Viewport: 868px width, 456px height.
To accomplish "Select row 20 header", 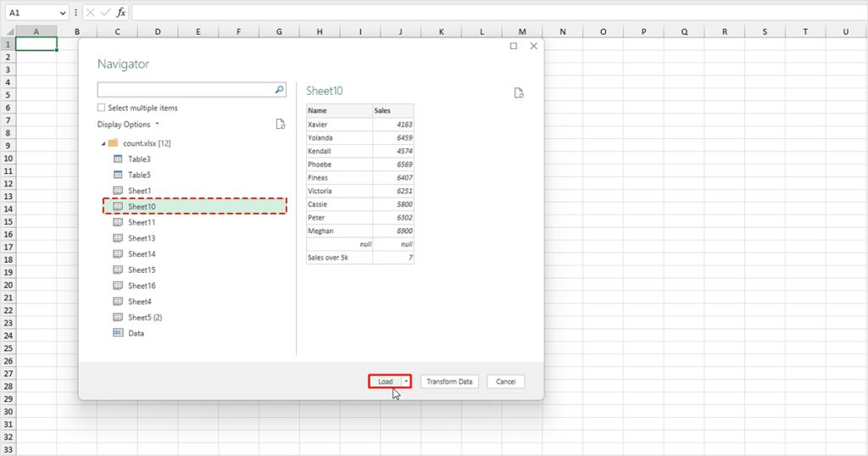I will pos(8,285).
